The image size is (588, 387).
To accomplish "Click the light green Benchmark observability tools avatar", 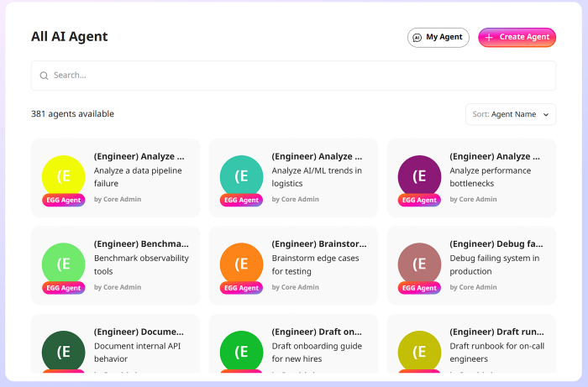I will pos(64,263).
